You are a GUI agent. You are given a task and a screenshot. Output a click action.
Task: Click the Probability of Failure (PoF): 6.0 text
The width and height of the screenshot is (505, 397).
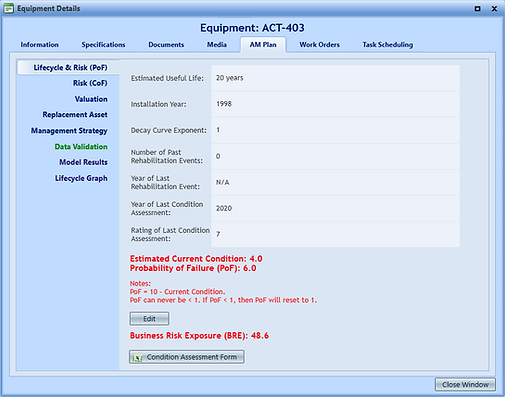pyautogui.click(x=193, y=268)
